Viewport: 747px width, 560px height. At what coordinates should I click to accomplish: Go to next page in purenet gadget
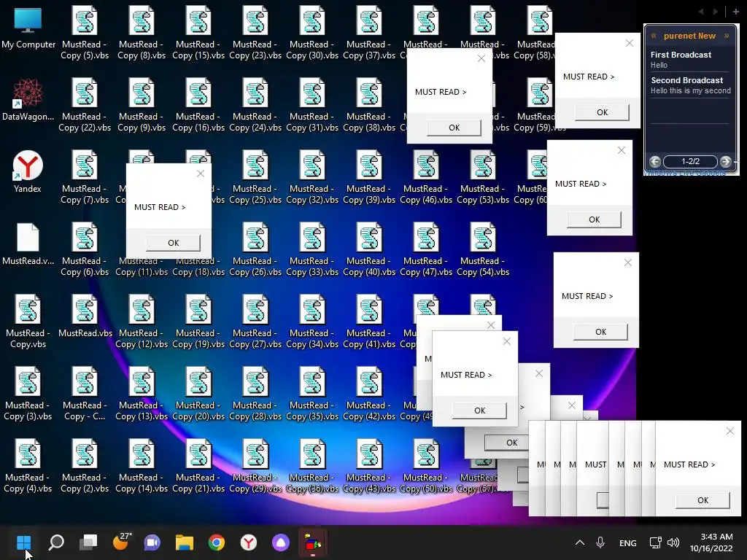coord(726,161)
